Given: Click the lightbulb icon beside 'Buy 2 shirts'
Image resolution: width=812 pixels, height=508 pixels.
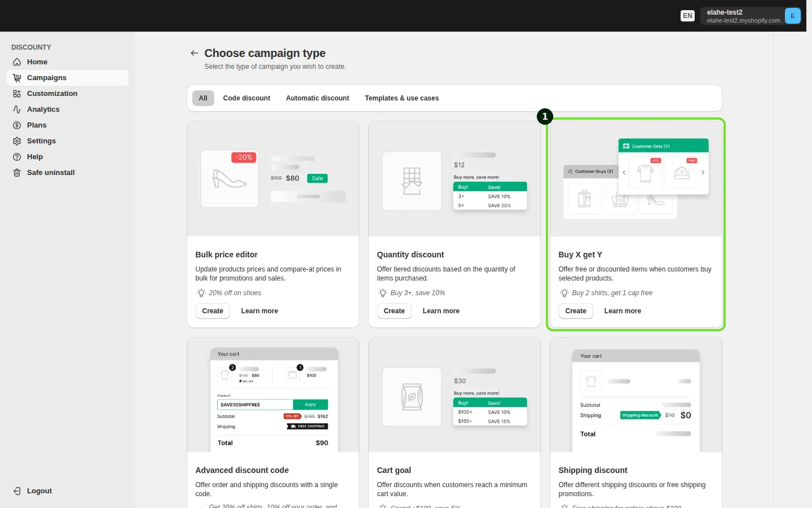Looking at the screenshot, I should pyautogui.click(x=564, y=293).
